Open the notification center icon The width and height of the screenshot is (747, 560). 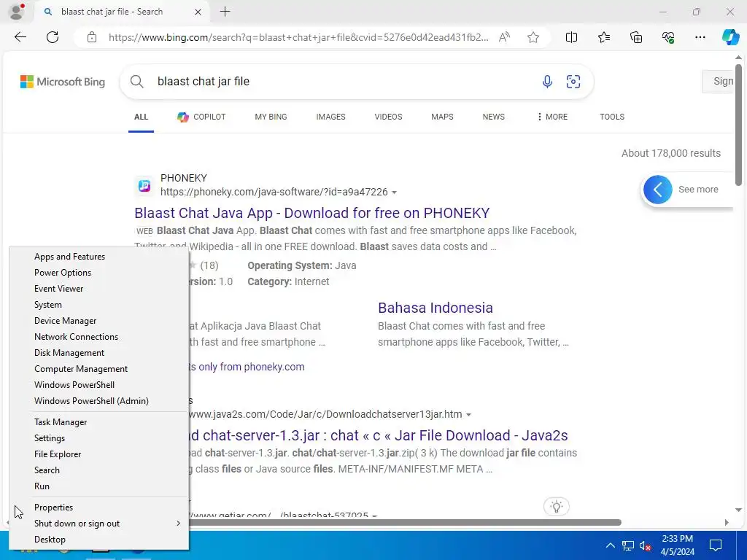point(715,545)
